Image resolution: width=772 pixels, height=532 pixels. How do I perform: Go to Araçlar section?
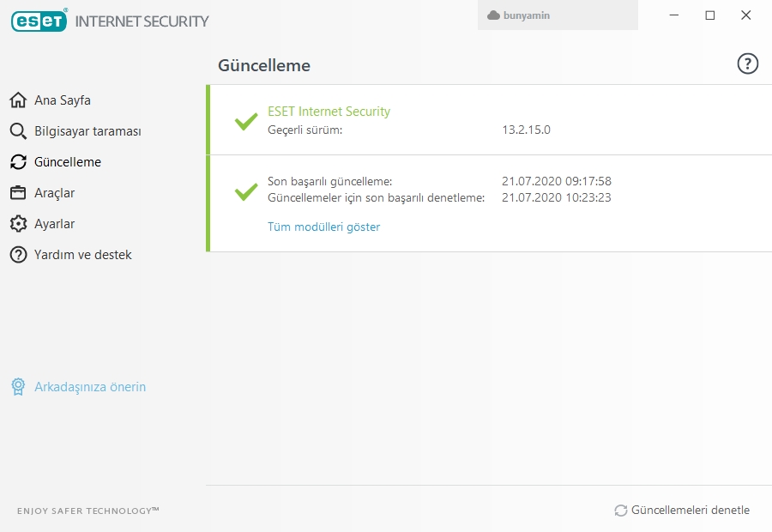pos(55,193)
